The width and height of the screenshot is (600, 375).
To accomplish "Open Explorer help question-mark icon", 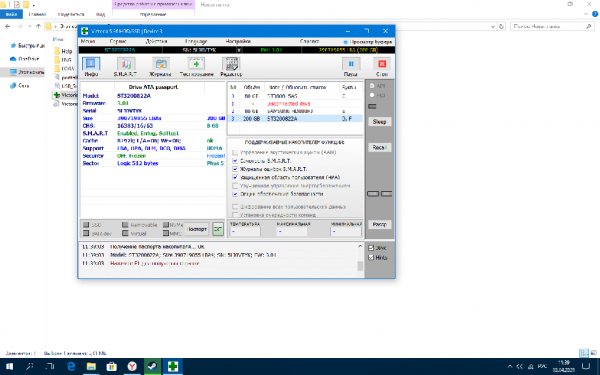I will (x=595, y=14).
